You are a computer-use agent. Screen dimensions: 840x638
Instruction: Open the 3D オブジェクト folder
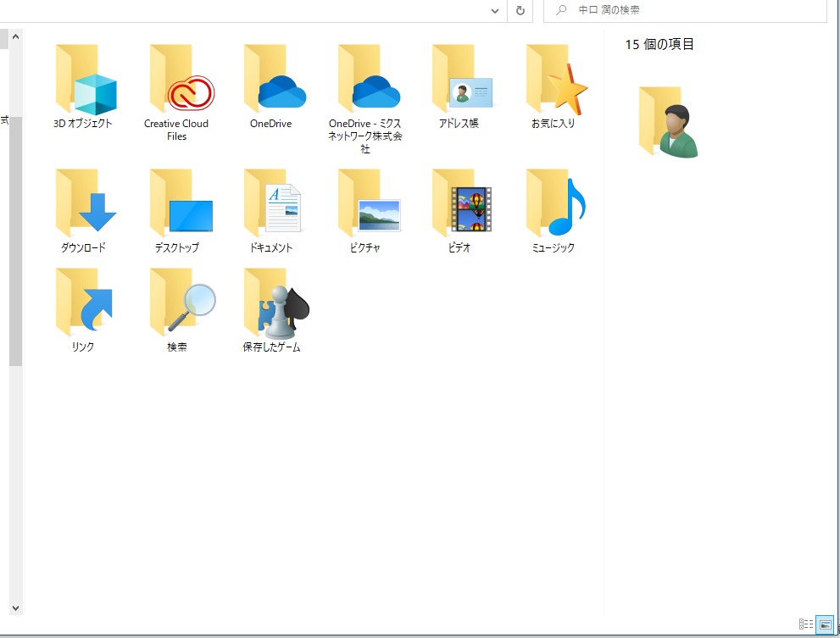(83, 83)
